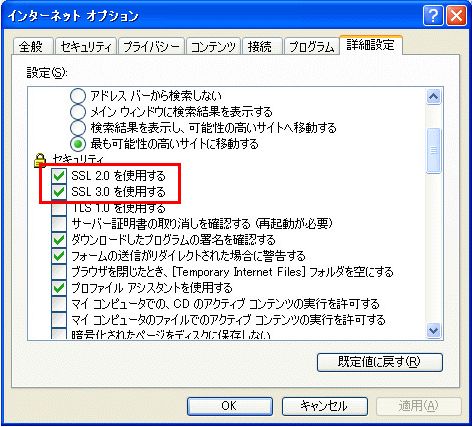Toggle プロファイル アシスタントを使用する checkbox
Viewport: 472px width, 427px height.
click(x=59, y=287)
